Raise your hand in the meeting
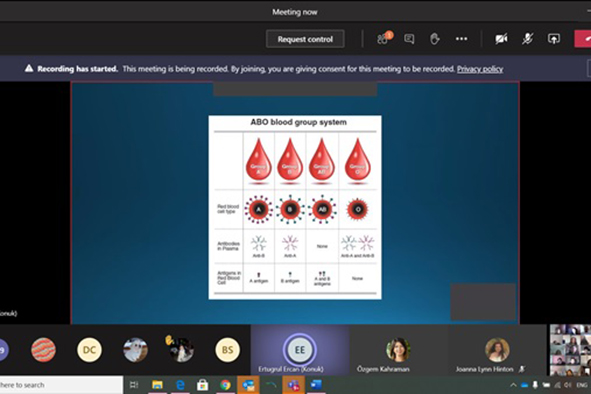 click(x=435, y=39)
